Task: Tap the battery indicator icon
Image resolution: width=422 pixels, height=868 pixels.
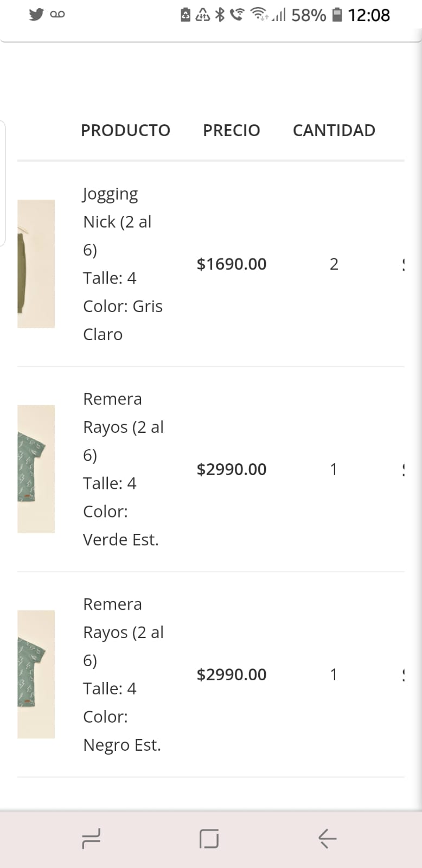Action: pyautogui.click(x=337, y=15)
